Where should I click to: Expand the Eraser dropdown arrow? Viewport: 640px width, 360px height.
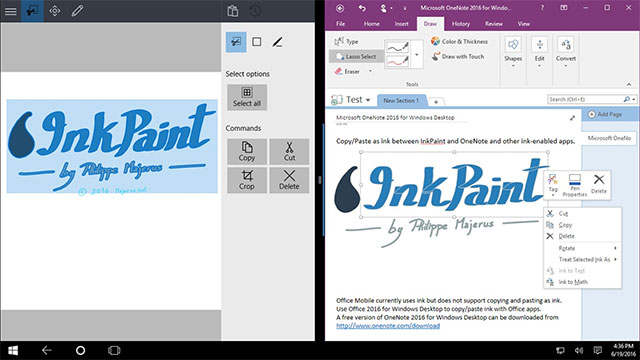[370, 71]
